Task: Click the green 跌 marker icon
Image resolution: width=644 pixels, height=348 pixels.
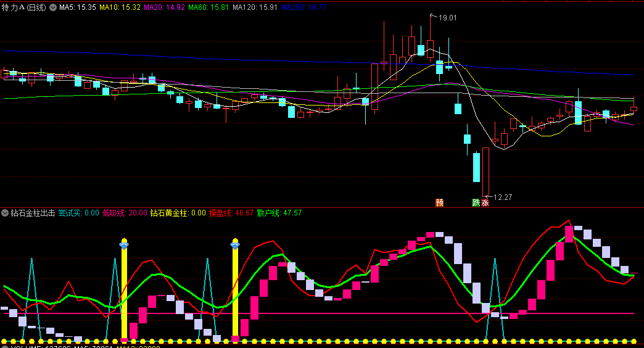Action: point(476,202)
